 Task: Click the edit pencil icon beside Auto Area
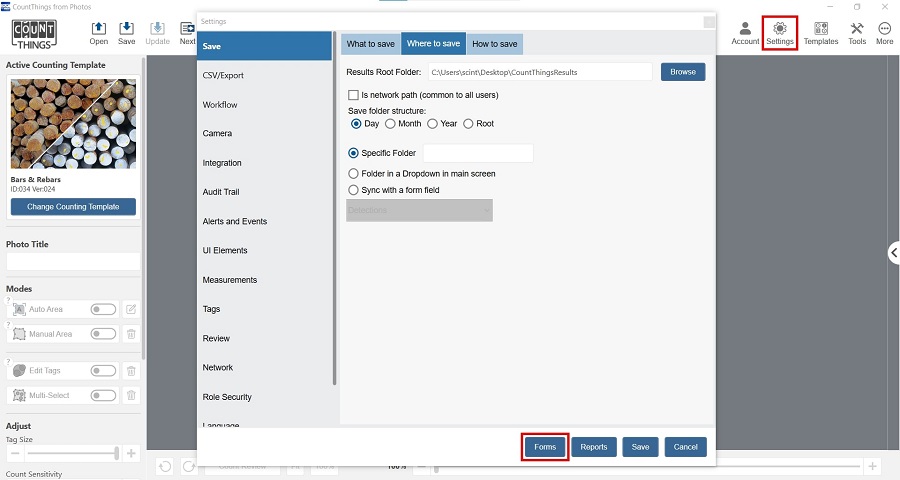131,310
